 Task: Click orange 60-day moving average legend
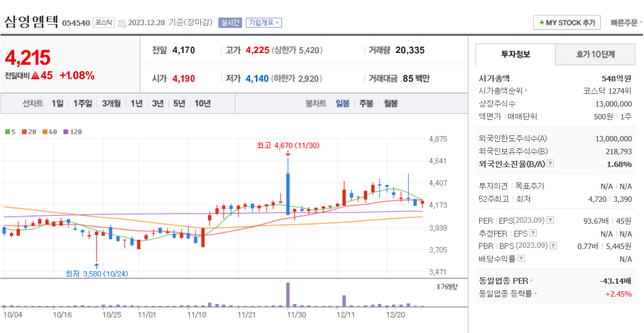50,131
